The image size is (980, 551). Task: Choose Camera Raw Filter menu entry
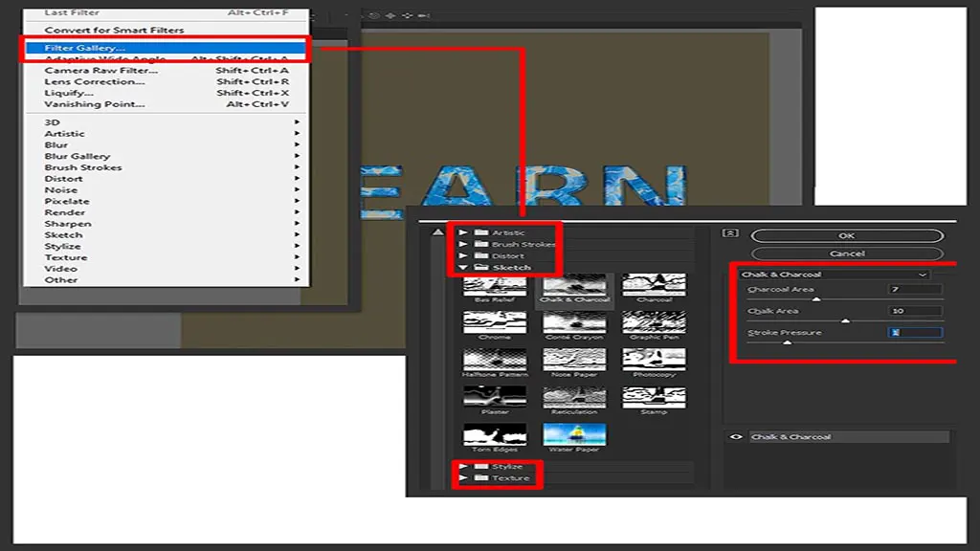click(x=167, y=71)
